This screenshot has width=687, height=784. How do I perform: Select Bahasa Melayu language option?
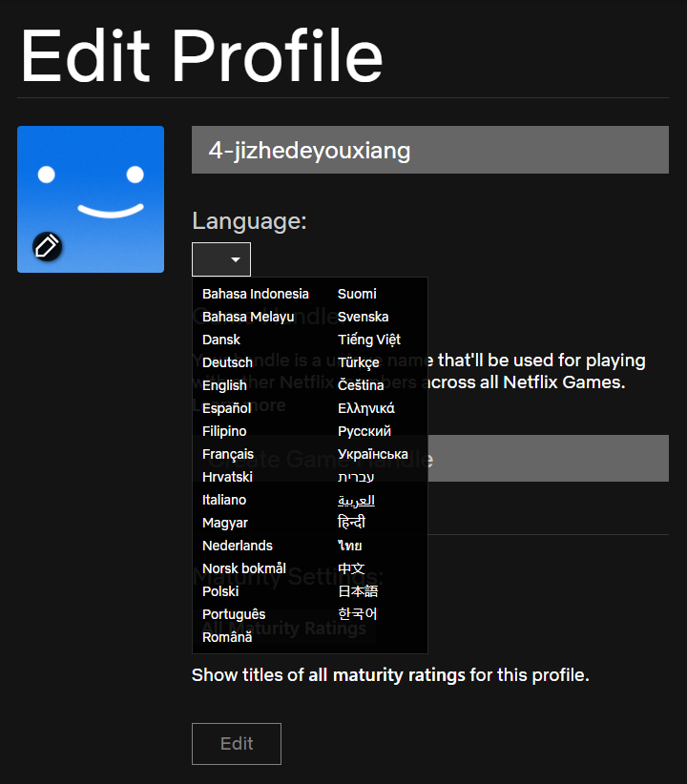click(x=248, y=317)
